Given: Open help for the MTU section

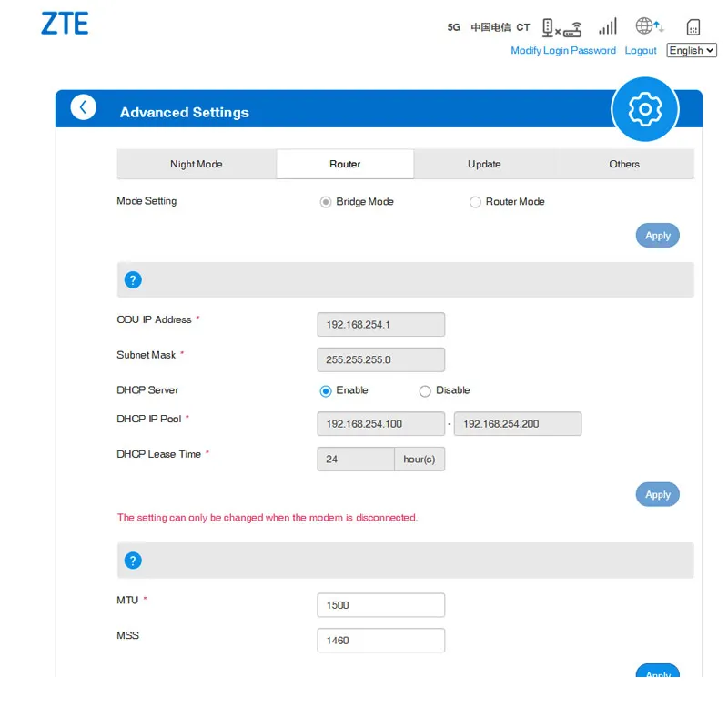Looking at the screenshot, I should [x=133, y=561].
